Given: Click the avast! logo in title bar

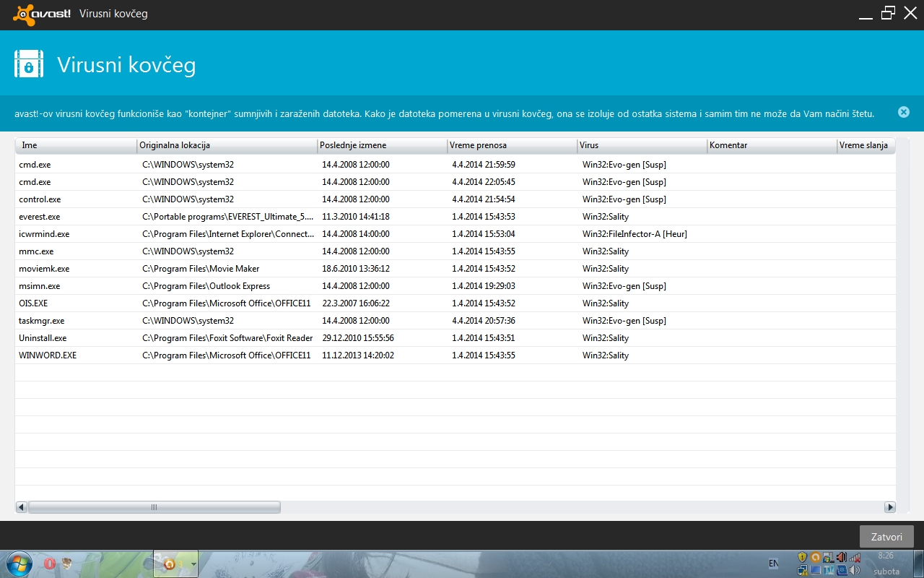Looking at the screenshot, I should [42, 14].
